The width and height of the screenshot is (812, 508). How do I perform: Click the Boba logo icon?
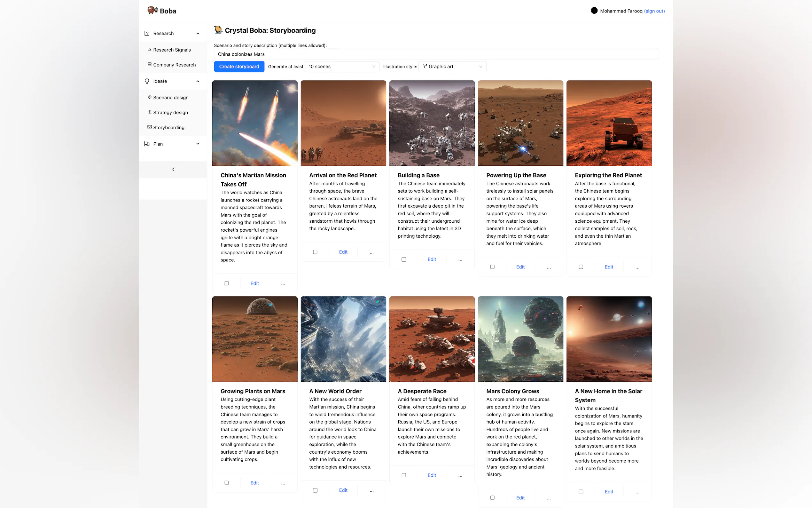pos(152,11)
